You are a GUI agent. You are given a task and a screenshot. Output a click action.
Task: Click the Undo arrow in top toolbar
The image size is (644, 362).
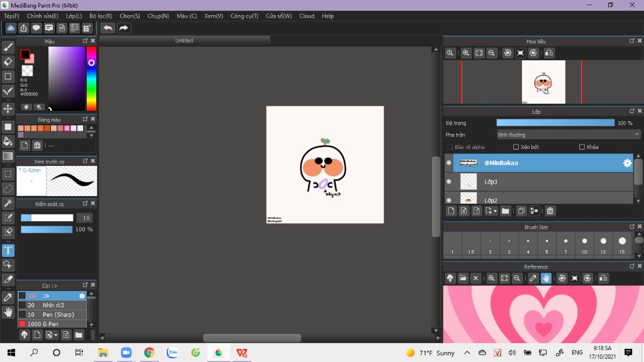108,28
